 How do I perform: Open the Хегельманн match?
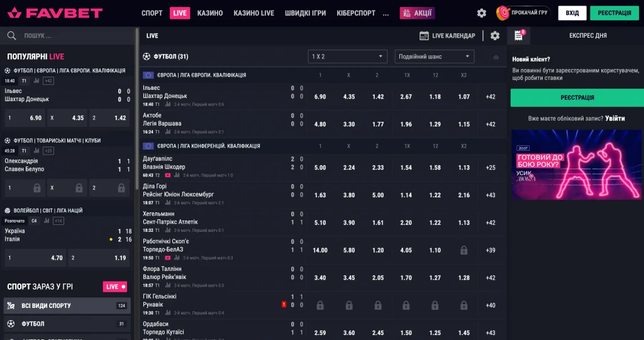(x=170, y=218)
